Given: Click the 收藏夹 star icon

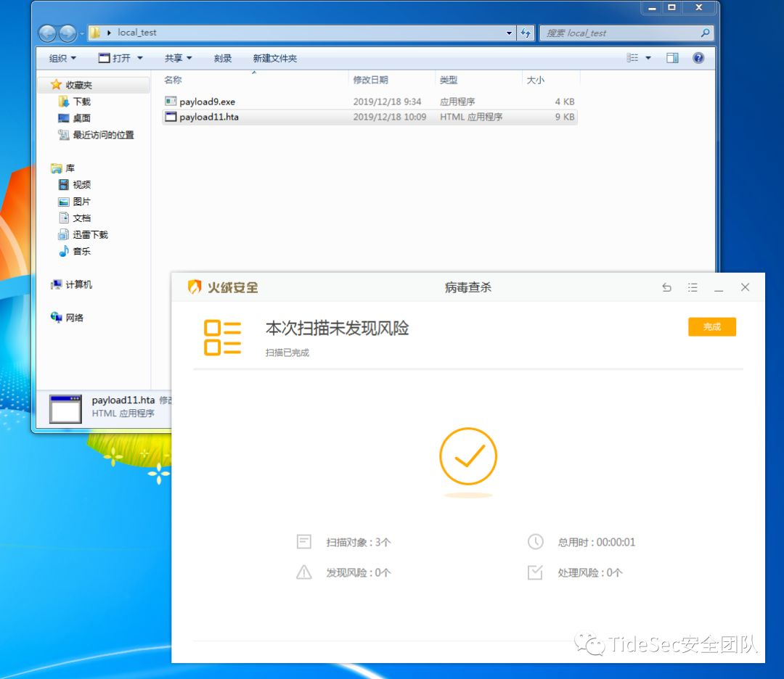Looking at the screenshot, I should pos(56,84).
